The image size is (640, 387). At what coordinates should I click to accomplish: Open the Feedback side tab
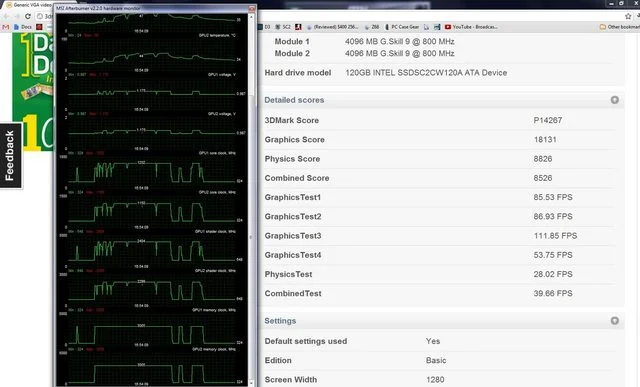click(10, 156)
